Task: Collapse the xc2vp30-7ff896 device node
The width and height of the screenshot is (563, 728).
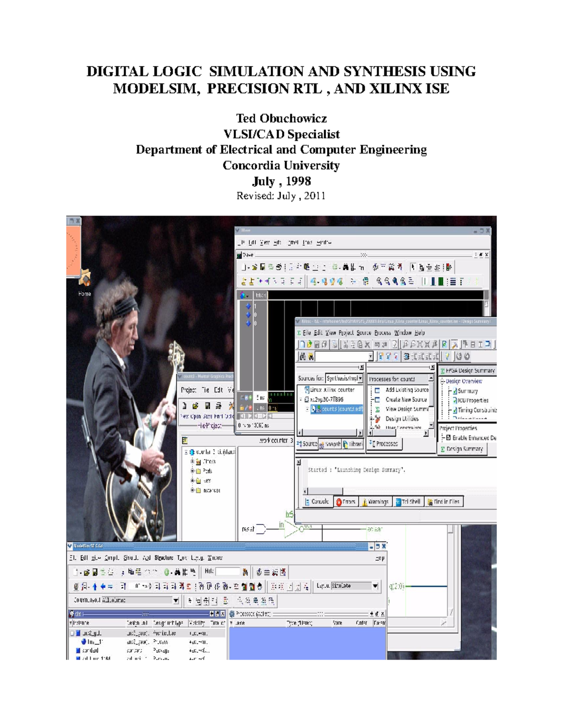Action: click(301, 400)
